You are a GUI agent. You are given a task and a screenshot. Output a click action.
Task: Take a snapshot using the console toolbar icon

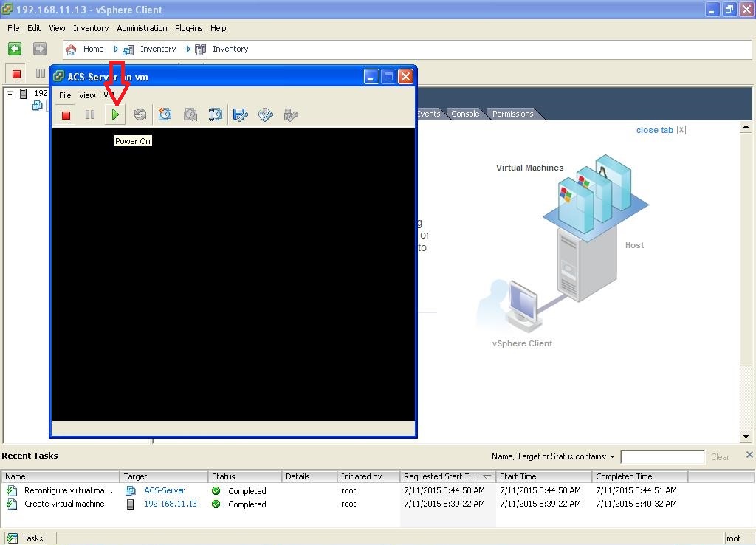165,114
